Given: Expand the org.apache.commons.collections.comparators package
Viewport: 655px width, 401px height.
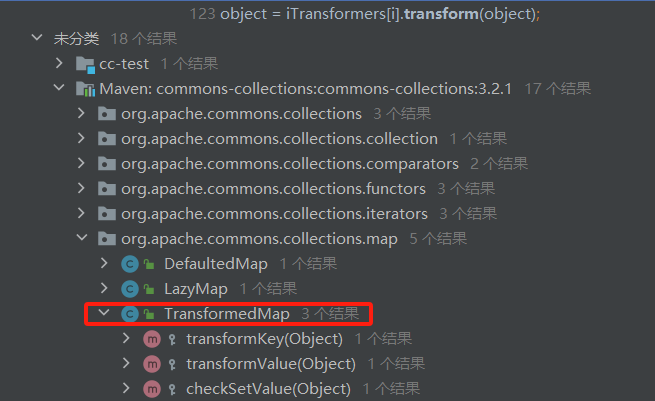Looking at the screenshot, I should (x=81, y=163).
